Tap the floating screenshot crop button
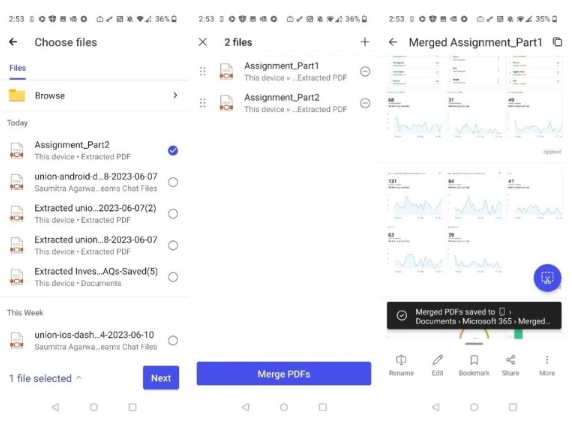Viewport: 572px width, 421px height. click(547, 278)
